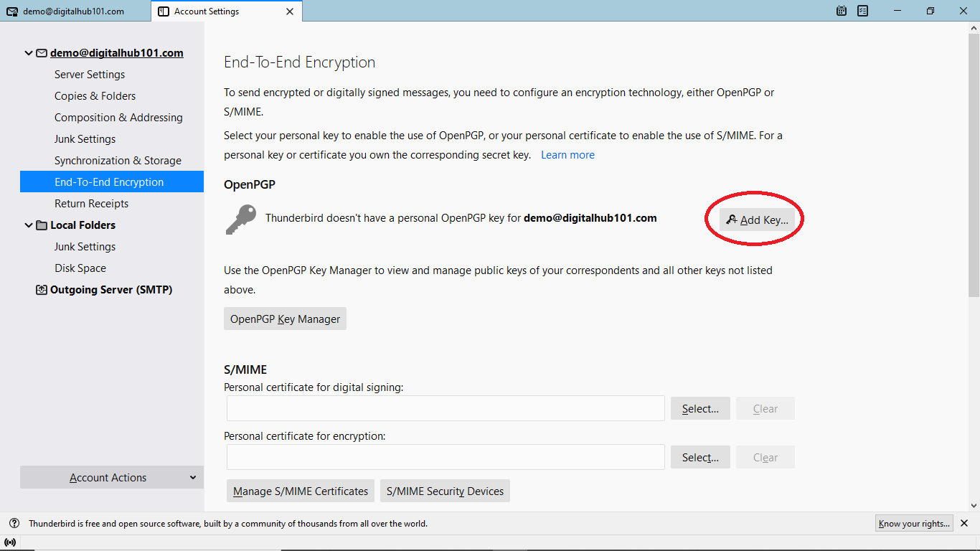Viewport: 980px width, 551px height.
Task: Open S/MIME Security Devices
Action: (445, 491)
